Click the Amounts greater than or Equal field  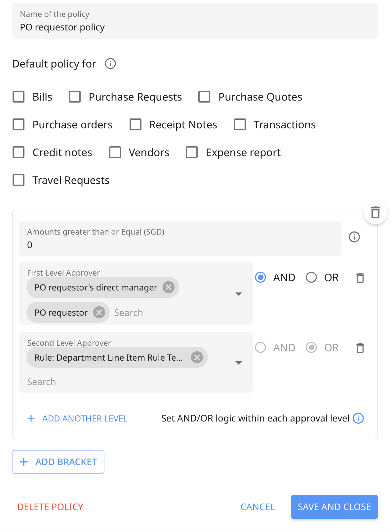point(180,239)
